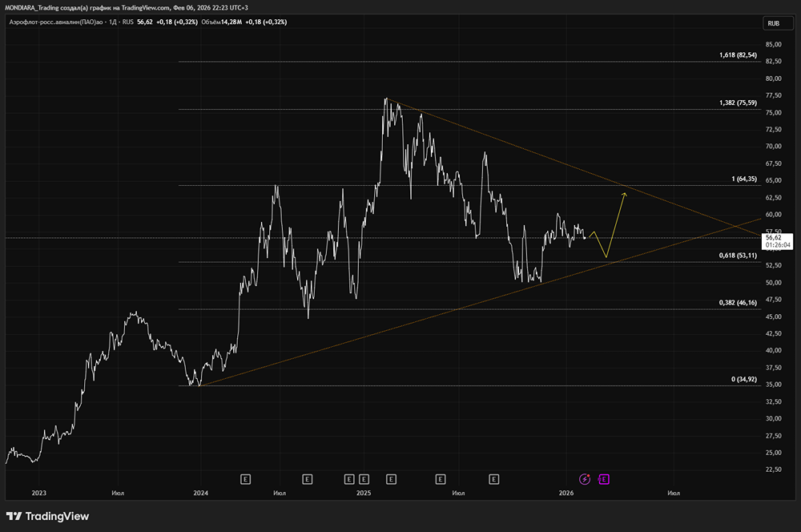Click the 2024 label on time axis

coord(201,494)
